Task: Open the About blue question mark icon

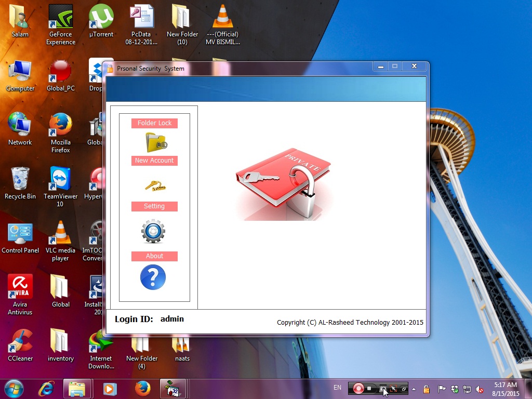Action: coord(153,277)
